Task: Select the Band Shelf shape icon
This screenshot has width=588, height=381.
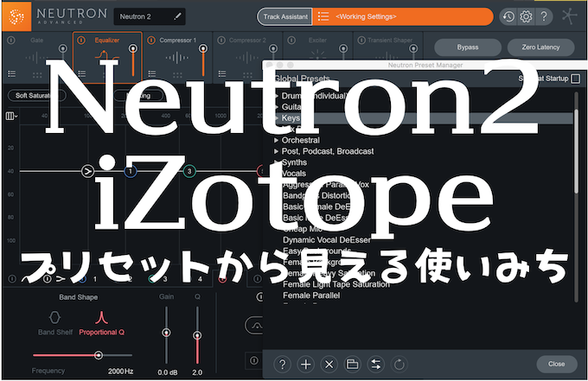Action: pos(54,318)
